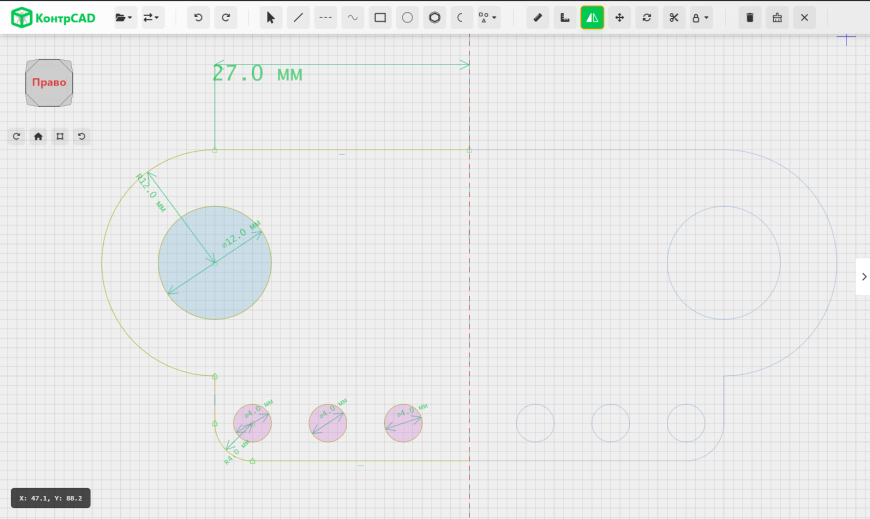Select the spline curve tool
Viewport: 870px width, 519px height.
click(x=352, y=18)
